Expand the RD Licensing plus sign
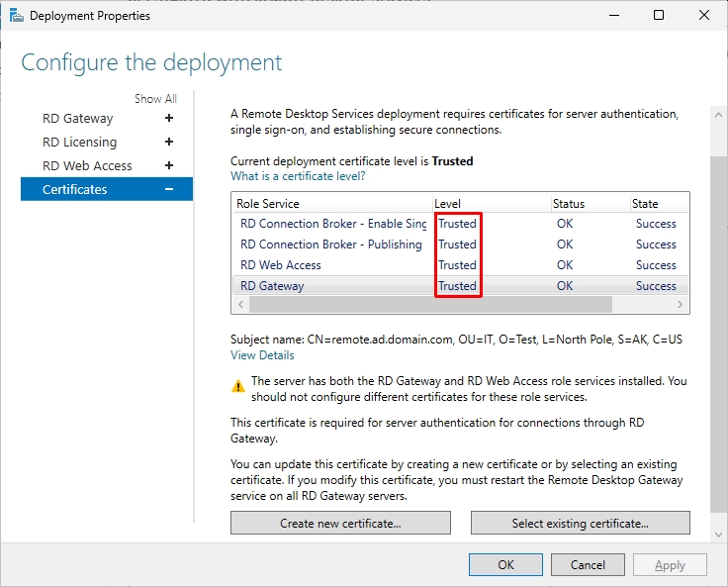This screenshot has height=587, width=728. click(x=169, y=143)
